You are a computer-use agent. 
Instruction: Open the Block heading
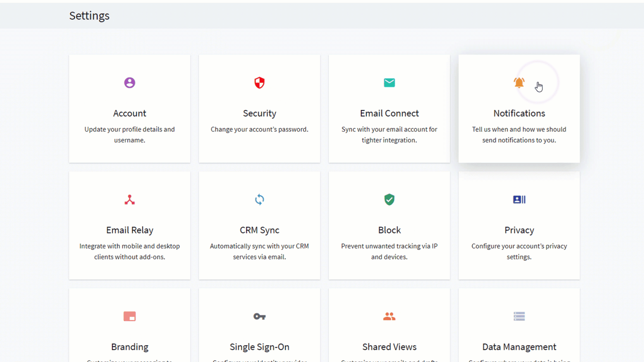click(x=389, y=230)
